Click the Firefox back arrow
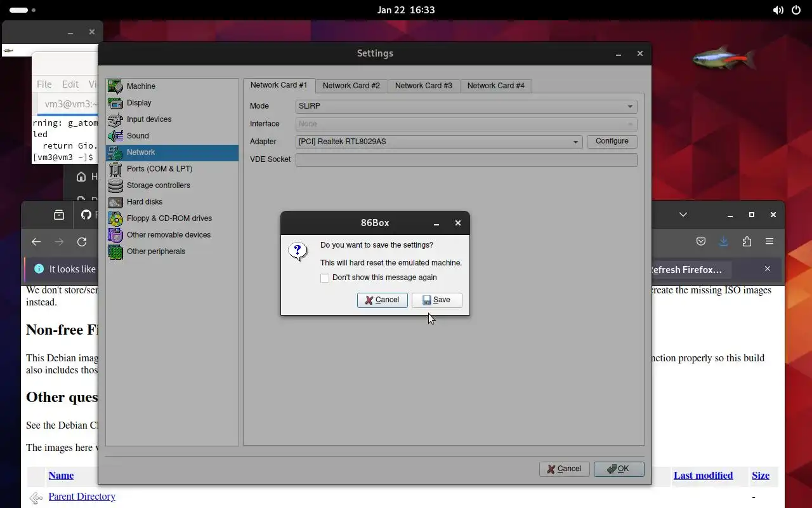This screenshot has width=812, height=508. click(36, 241)
